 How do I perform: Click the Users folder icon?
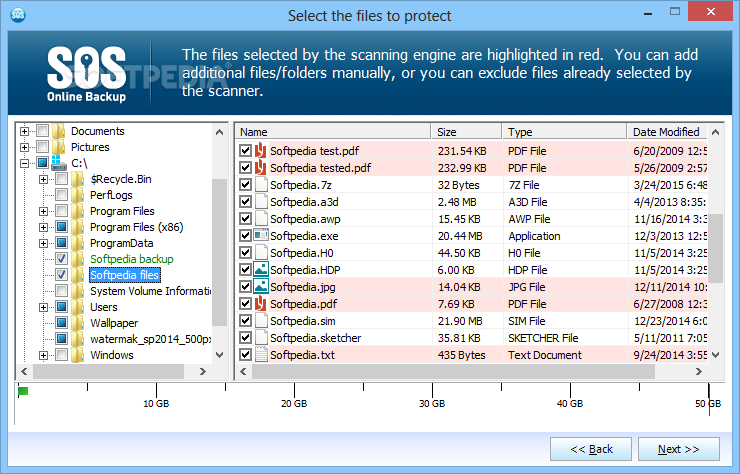point(77,307)
